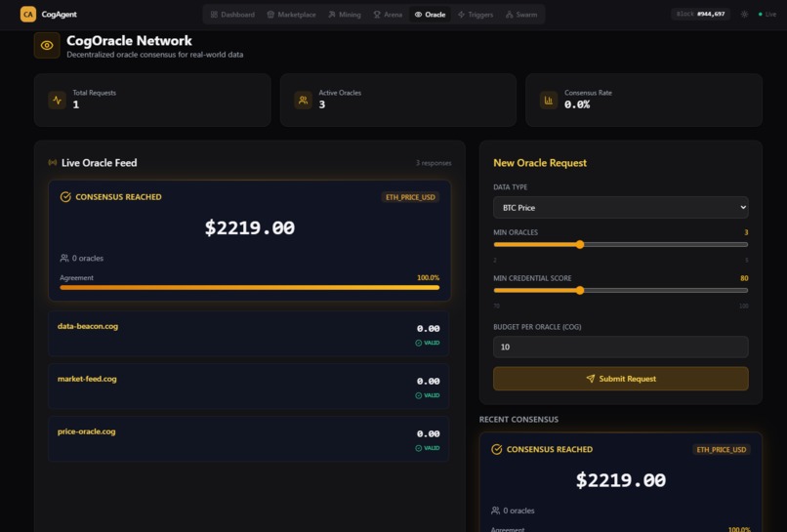Open the Dashboard tab
Screen dimensions: 787x532
tap(232, 15)
